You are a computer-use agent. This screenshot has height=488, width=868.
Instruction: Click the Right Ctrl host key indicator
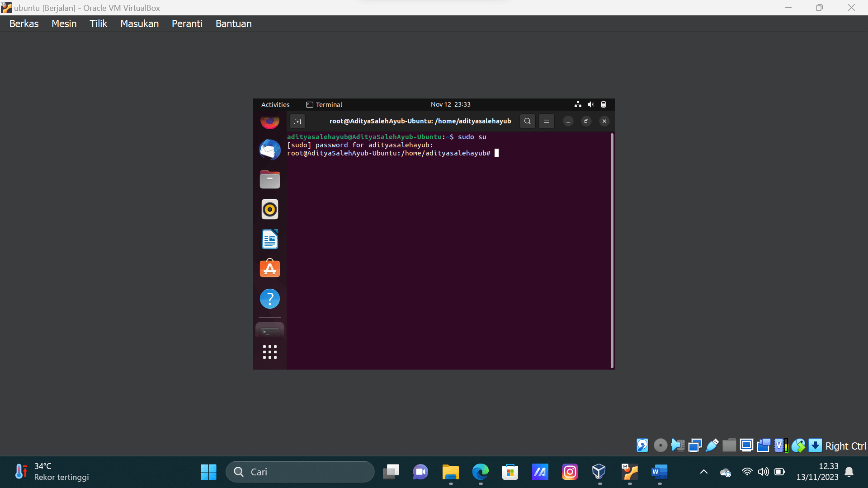(845, 446)
